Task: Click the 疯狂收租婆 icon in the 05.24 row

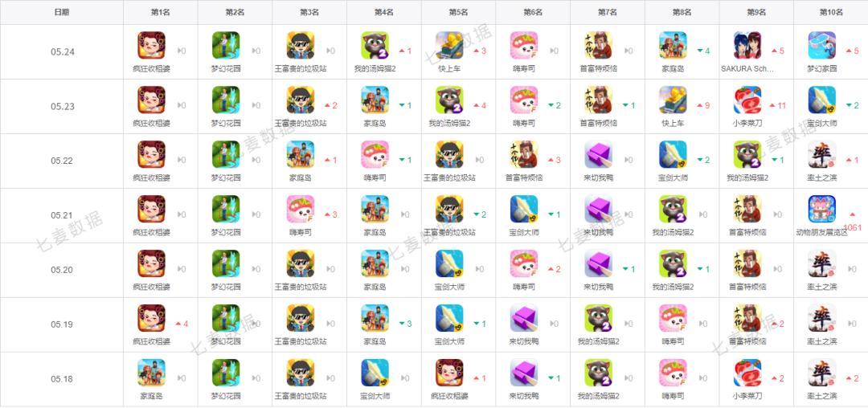Action: click(x=152, y=45)
